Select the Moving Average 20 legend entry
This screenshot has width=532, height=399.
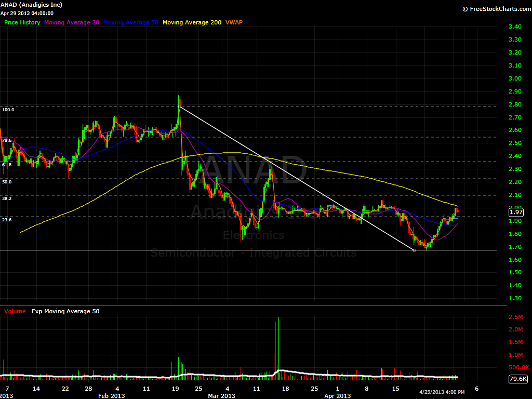pyautogui.click(x=72, y=22)
